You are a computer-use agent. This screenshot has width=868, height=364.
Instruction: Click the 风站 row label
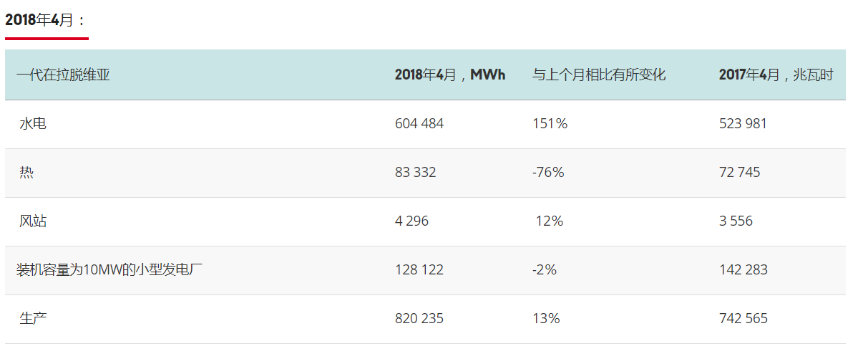tap(33, 221)
